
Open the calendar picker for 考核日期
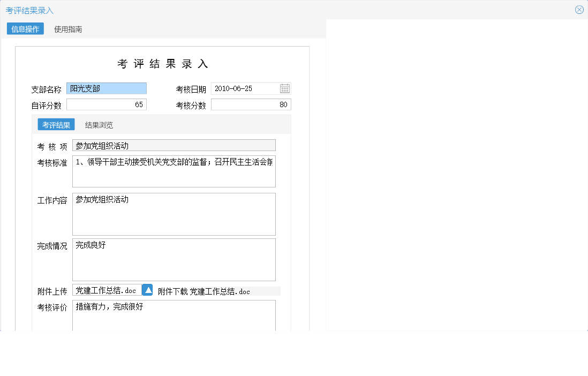click(x=285, y=88)
